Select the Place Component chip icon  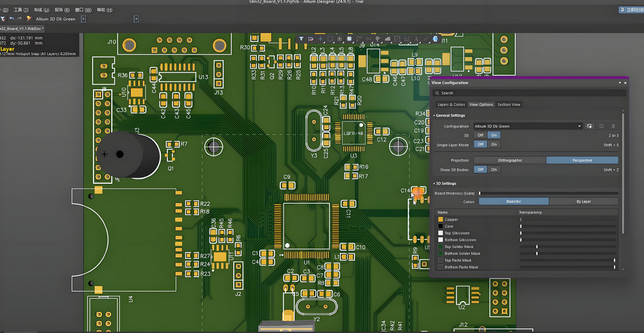(349, 39)
